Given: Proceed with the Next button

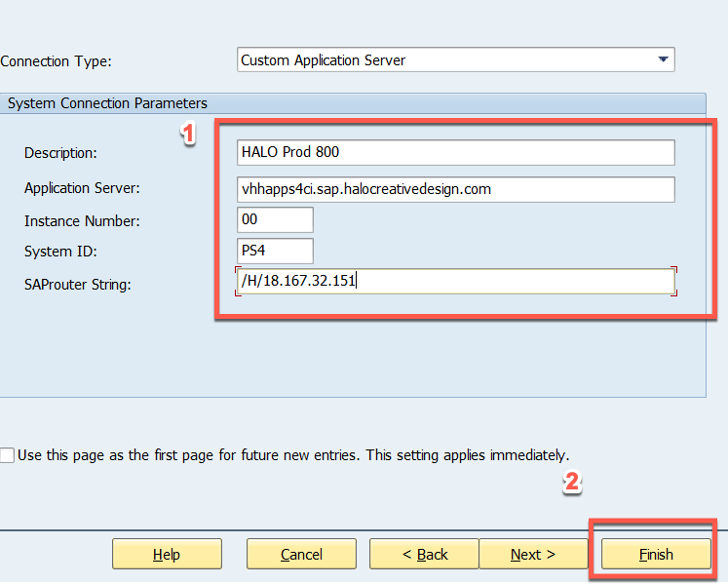Looking at the screenshot, I should pos(533,554).
